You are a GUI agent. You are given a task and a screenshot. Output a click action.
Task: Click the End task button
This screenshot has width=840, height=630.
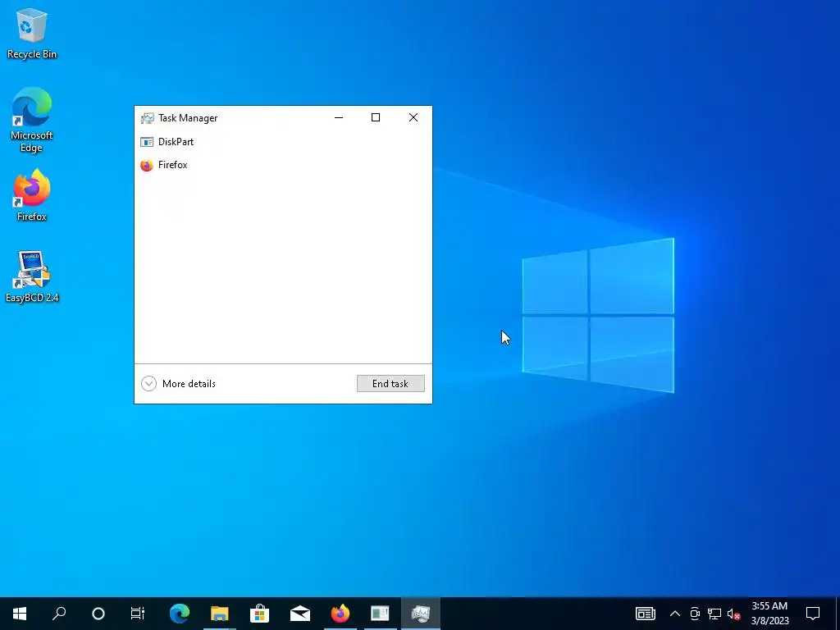pyautogui.click(x=390, y=384)
